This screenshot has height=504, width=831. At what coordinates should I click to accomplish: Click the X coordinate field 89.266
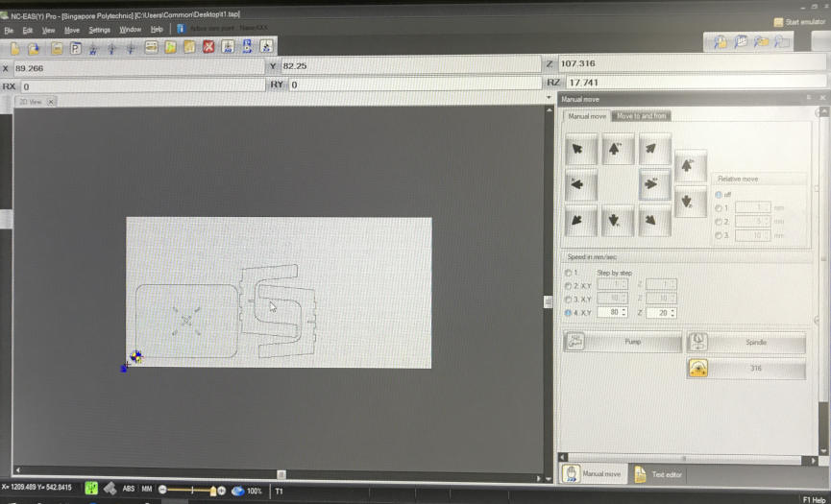[x=139, y=68]
